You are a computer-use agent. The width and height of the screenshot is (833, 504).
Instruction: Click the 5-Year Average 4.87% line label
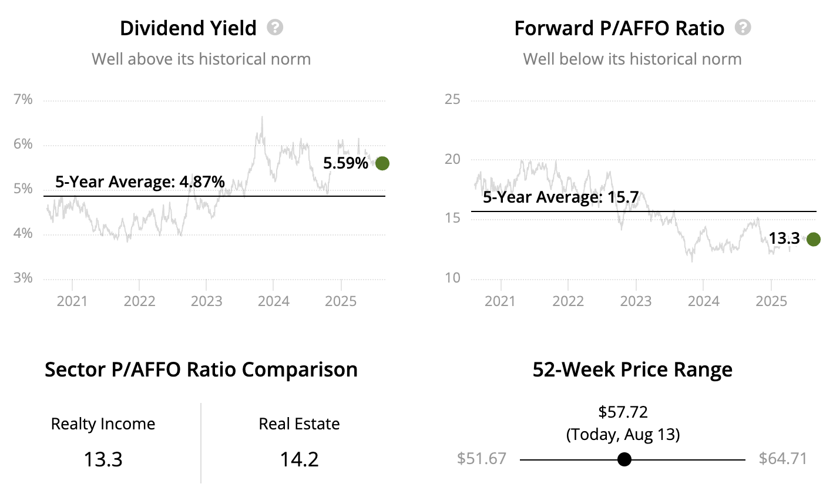(x=140, y=182)
